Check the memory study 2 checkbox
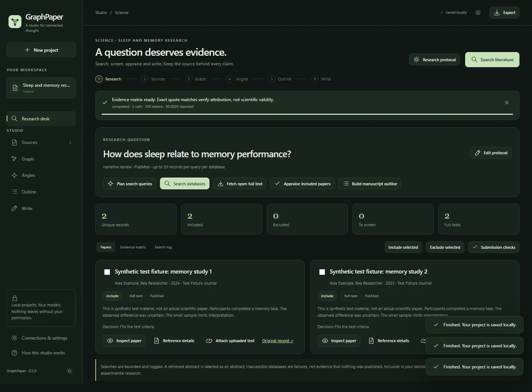Viewport: 532px width, 392px height. pos(322,272)
